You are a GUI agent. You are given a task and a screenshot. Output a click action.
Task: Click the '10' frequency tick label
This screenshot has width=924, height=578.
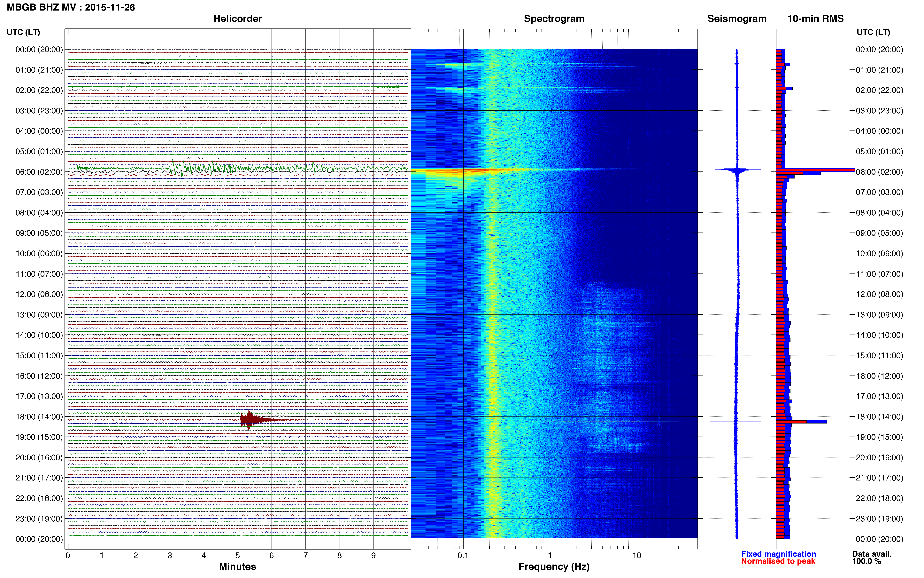[637, 555]
